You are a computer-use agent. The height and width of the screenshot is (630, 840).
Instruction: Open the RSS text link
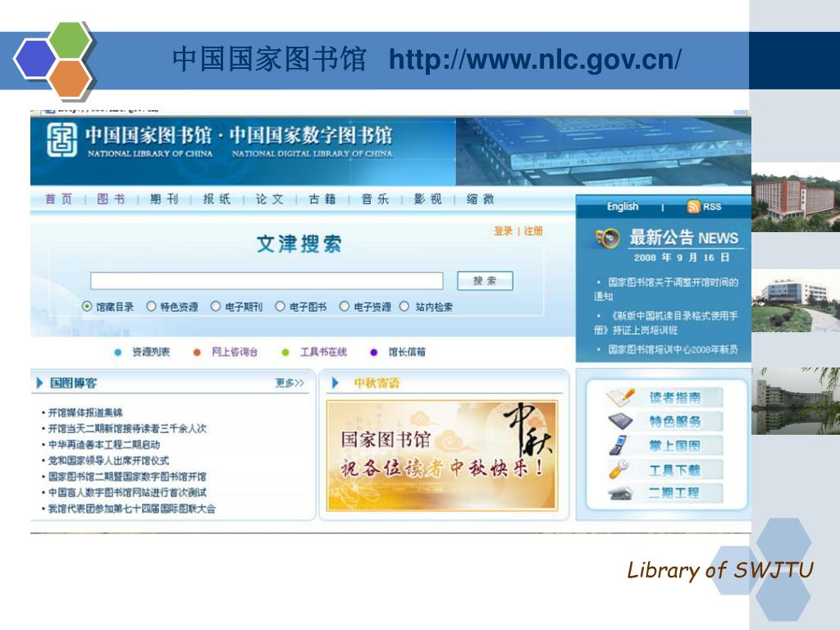pos(712,207)
